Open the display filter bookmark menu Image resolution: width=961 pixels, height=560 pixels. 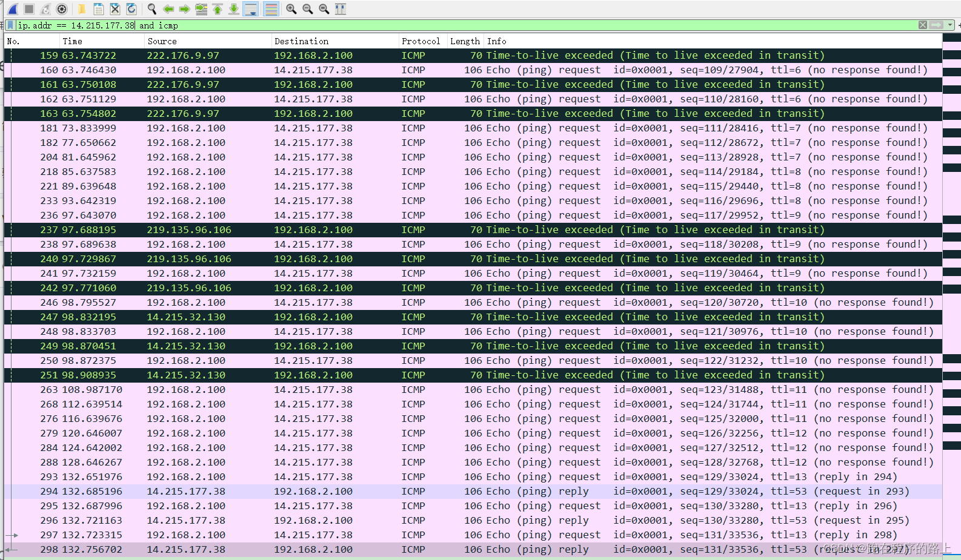click(10, 25)
